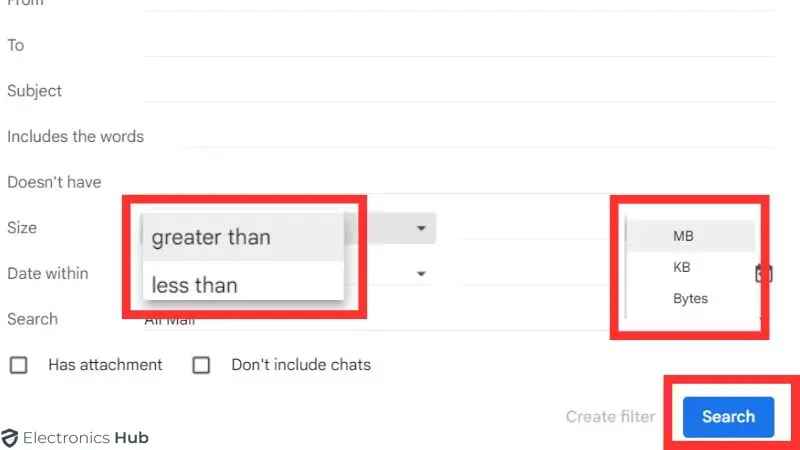Select Bytes as the size unit
This screenshot has width=800, height=450.
click(x=689, y=298)
